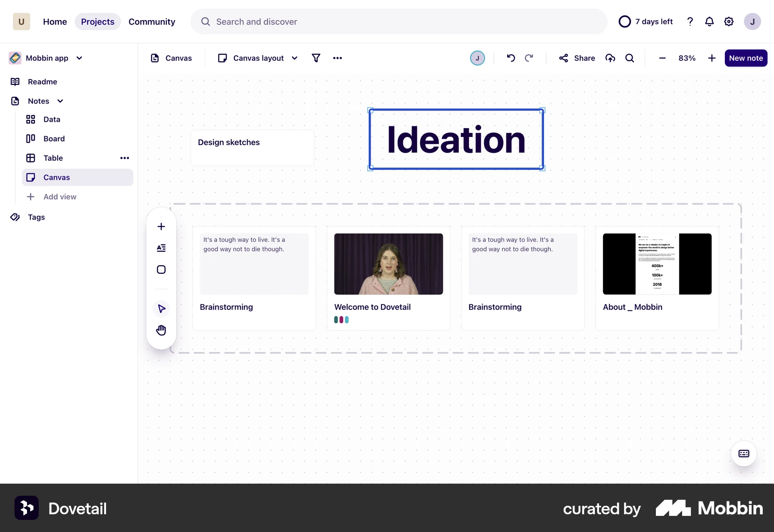Select the shape tool
Screen dimensions: 774x532
coord(161,269)
